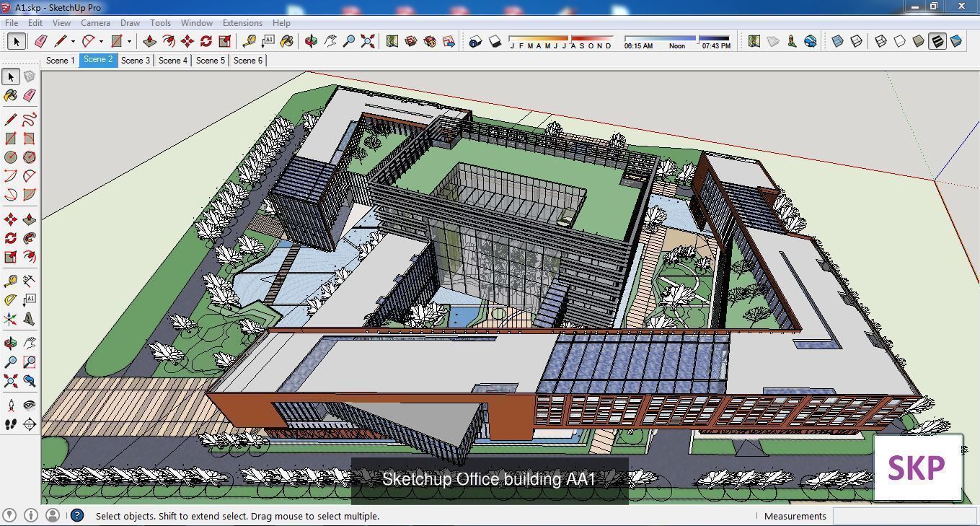980x526 pixels.
Task: Toggle the Terrain button
Action: point(773,41)
